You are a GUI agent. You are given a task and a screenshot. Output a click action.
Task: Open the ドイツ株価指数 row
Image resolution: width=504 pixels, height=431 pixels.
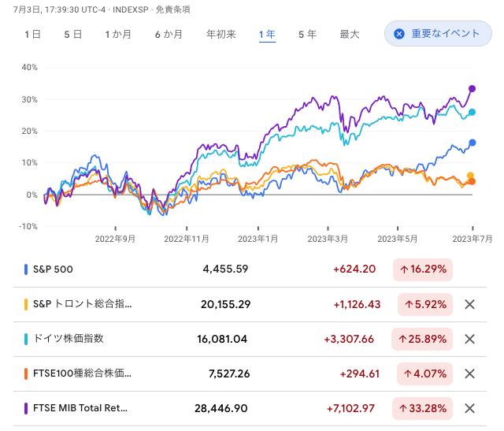(250, 339)
